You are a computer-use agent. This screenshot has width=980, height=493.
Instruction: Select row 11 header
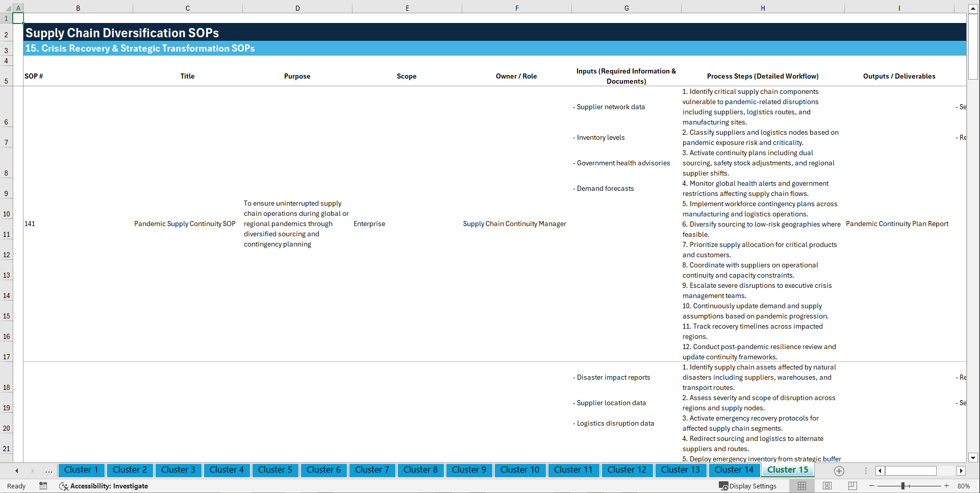6,229
